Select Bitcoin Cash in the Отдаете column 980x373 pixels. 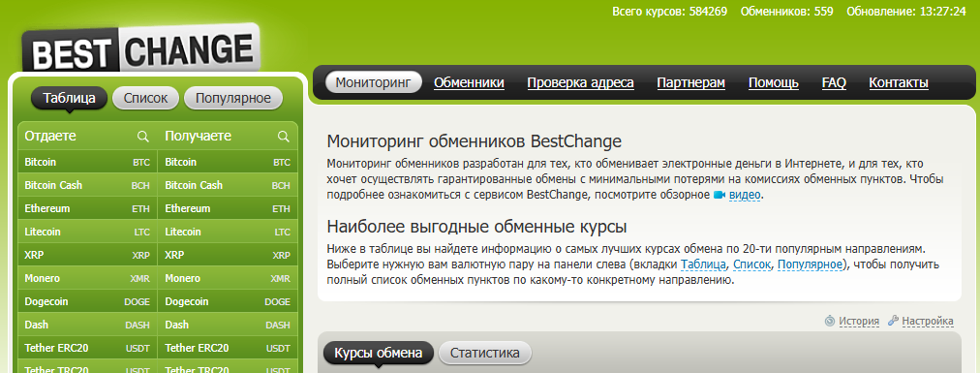click(x=87, y=185)
